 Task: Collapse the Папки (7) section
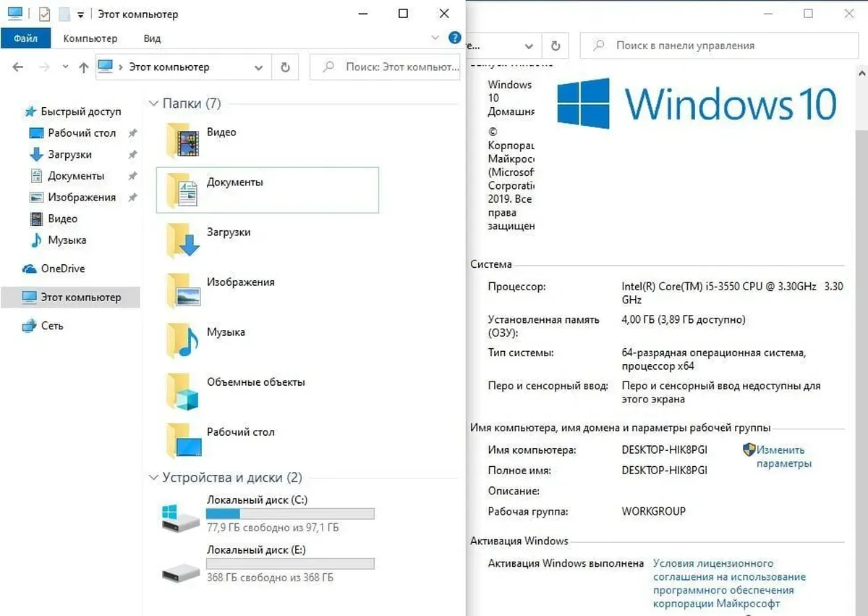tap(153, 104)
